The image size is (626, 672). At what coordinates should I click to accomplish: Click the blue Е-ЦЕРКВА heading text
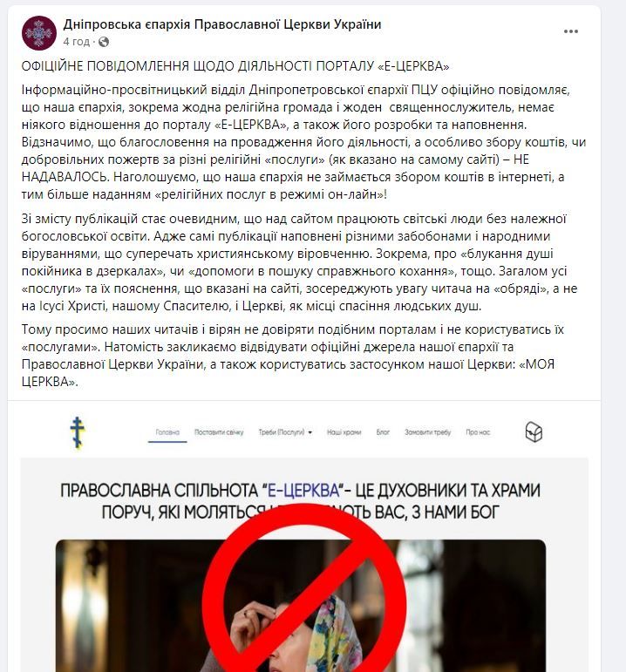303,491
